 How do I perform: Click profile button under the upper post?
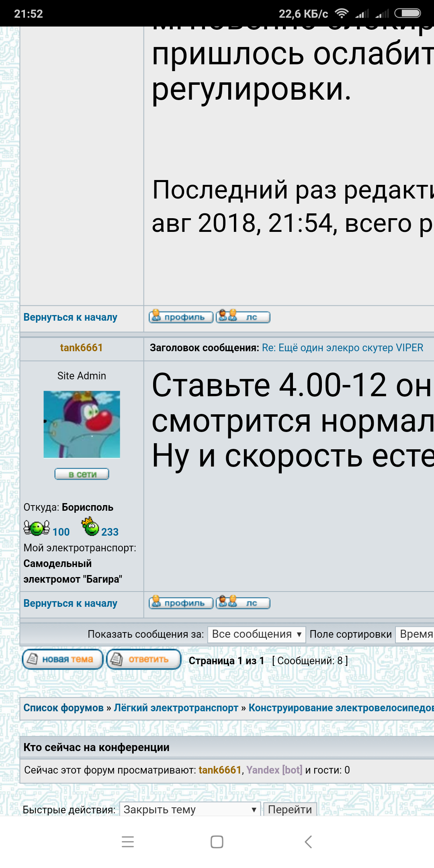[181, 317]
